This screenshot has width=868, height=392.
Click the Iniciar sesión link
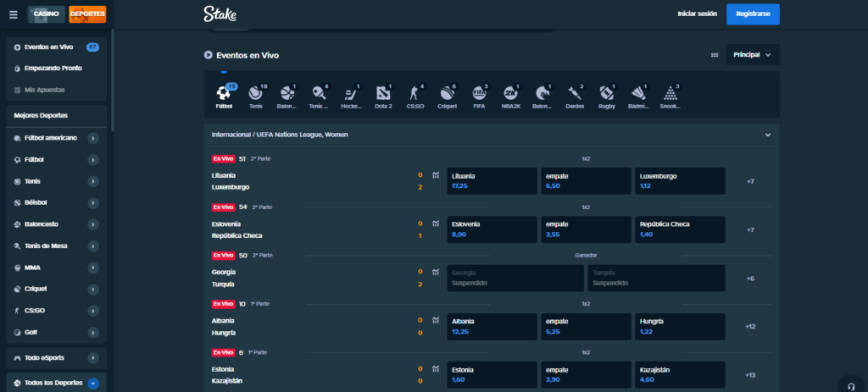[697, 14]
